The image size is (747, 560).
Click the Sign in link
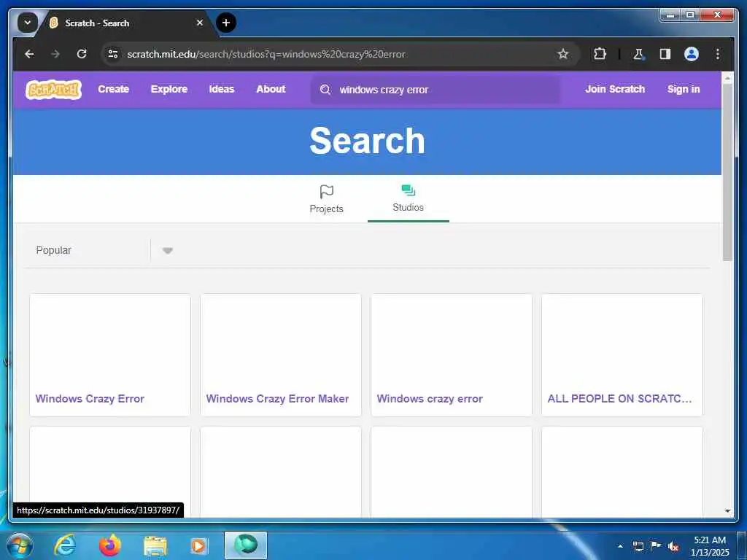click(684, 89)
